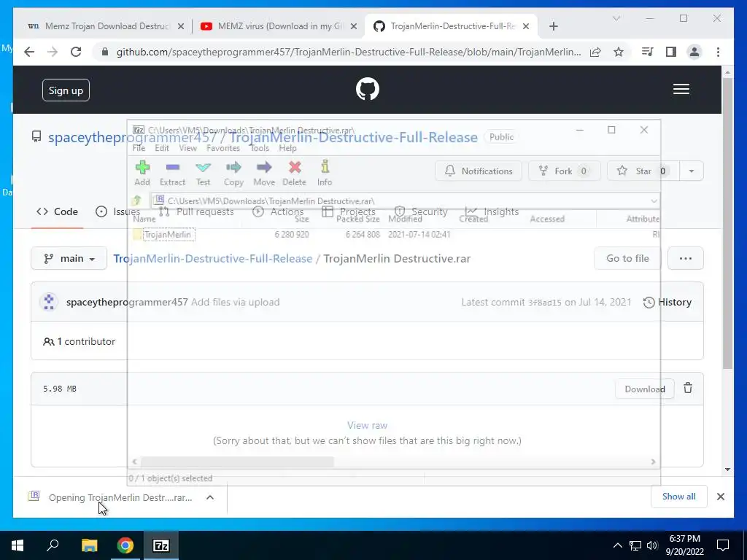
Task: Click the trash delete file icon
Action: [x=688, y=388]
